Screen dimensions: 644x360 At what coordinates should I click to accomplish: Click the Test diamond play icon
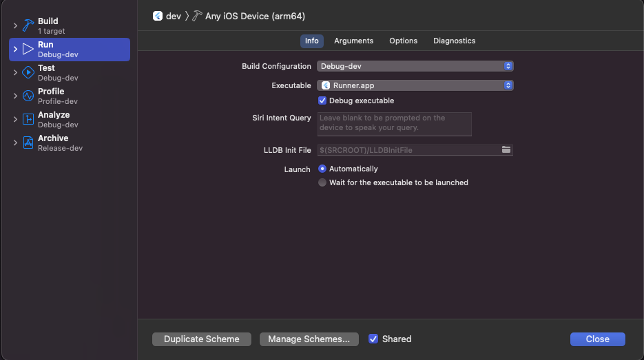pyautogui.click(x=28, y=72)
